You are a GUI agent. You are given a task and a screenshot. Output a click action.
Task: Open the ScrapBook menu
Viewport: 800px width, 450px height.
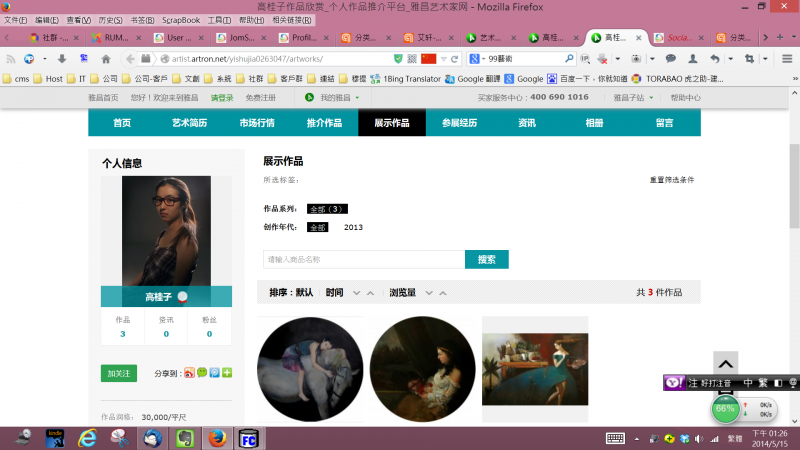tap(181, 20)
